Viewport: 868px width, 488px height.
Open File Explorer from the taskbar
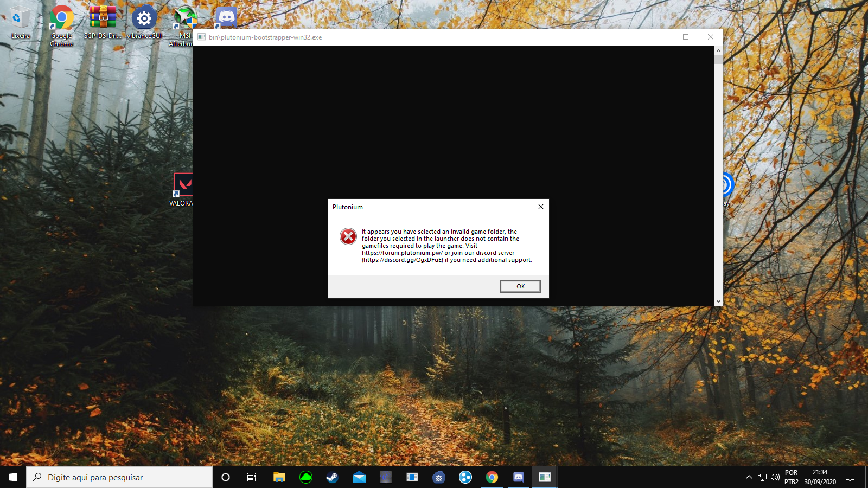(279, 477)
